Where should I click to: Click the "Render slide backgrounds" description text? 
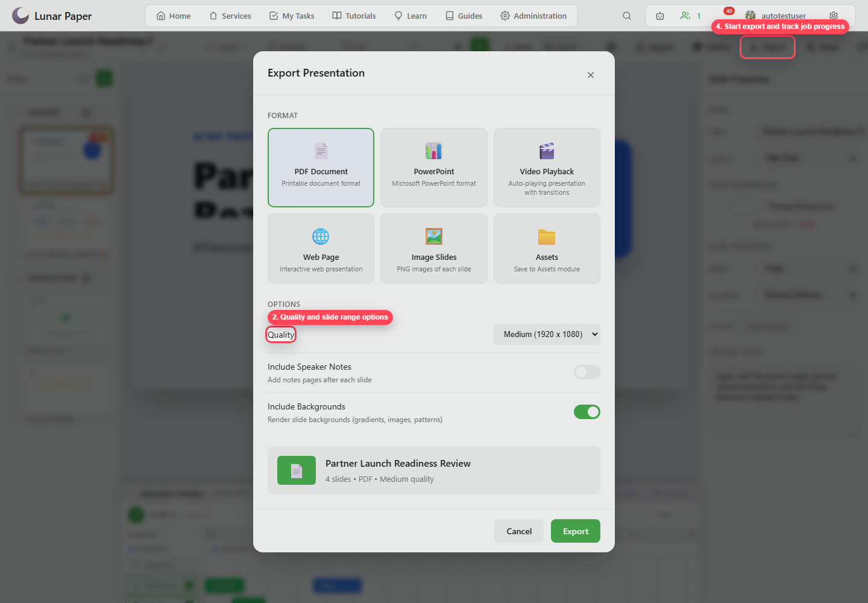click(x=355, y=420)
